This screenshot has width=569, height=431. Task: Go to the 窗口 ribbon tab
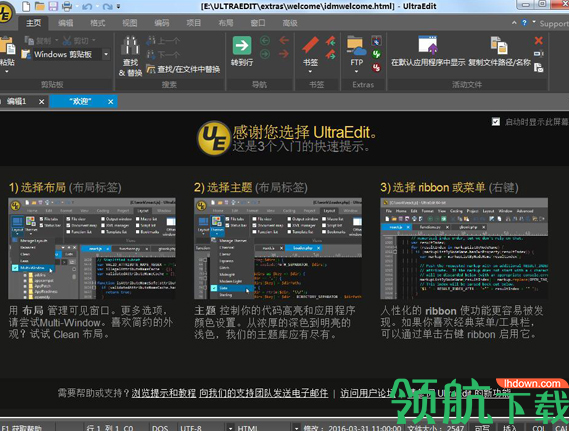[258, 23]
